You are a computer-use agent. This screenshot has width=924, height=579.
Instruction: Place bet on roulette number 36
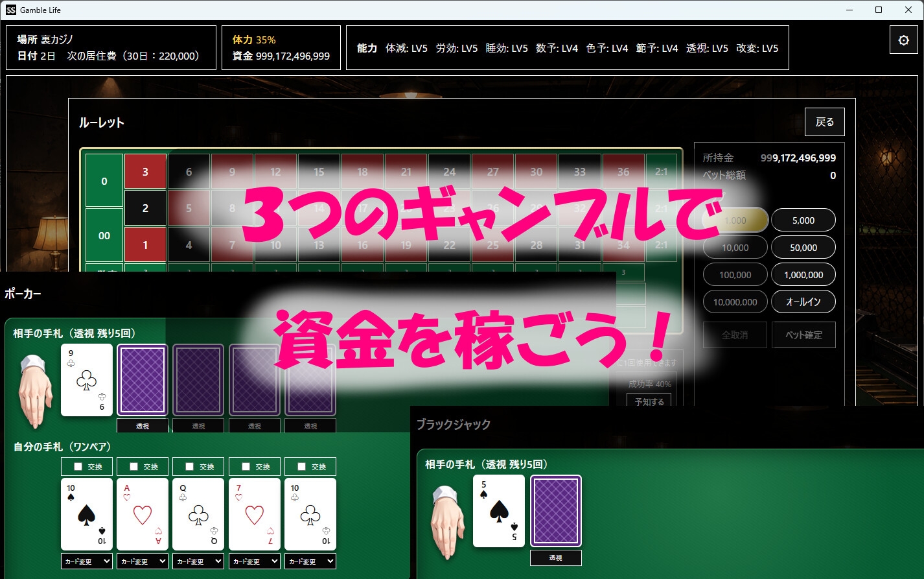click(x=623, y=172)
